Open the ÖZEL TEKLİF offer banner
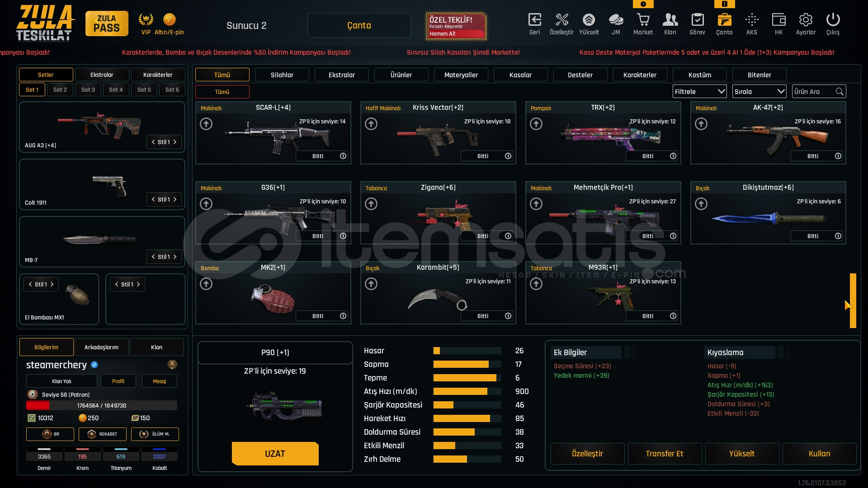Screen dimensions: 868x488 (456, 26)
